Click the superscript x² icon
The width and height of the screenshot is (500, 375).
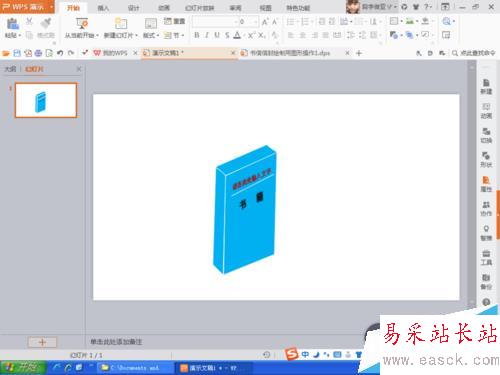pyautogui.click(x=252, y=35)
